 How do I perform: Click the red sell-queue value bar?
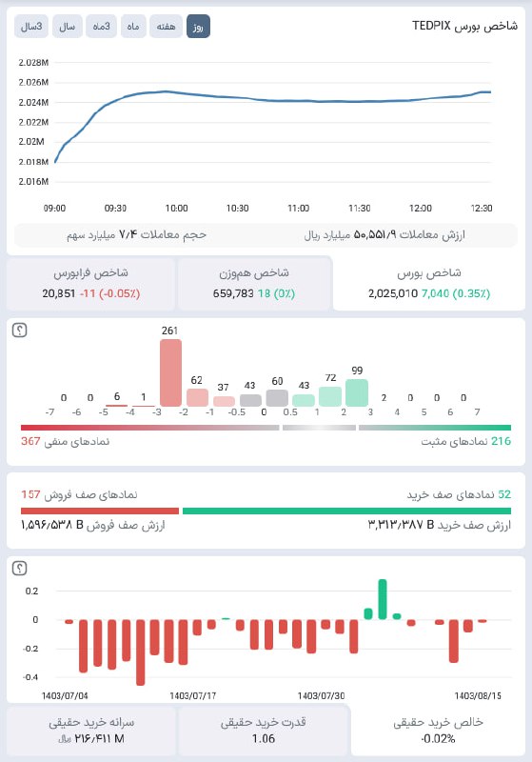[100, 511]
